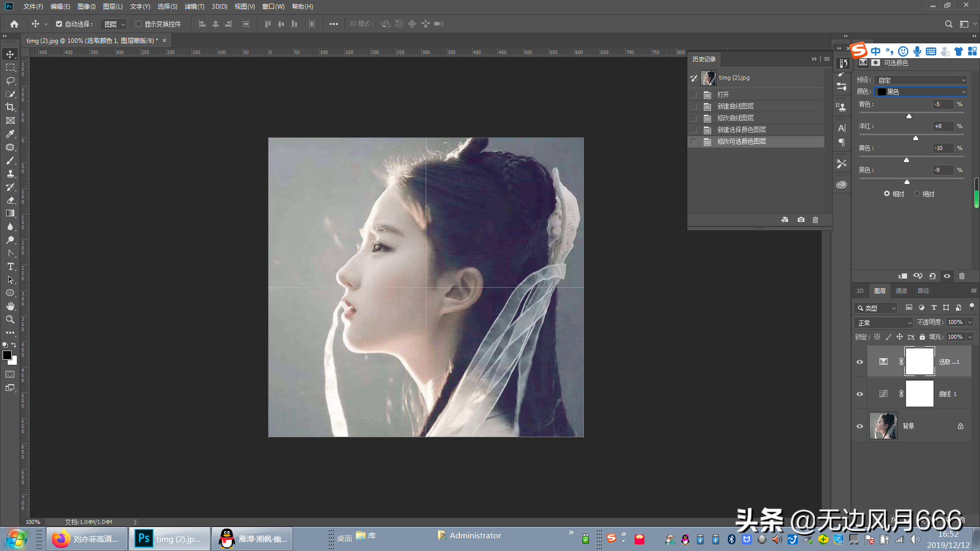Image resolution: width=980 pixels, height=551 pixels.
Task: Select the Crop tool
Action: click(x=10, y=107)
